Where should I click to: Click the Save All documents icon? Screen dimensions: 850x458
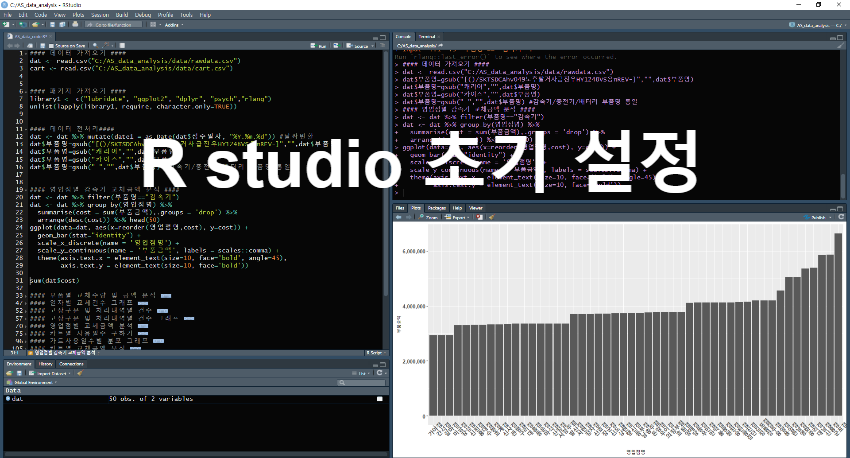[62, 24]
